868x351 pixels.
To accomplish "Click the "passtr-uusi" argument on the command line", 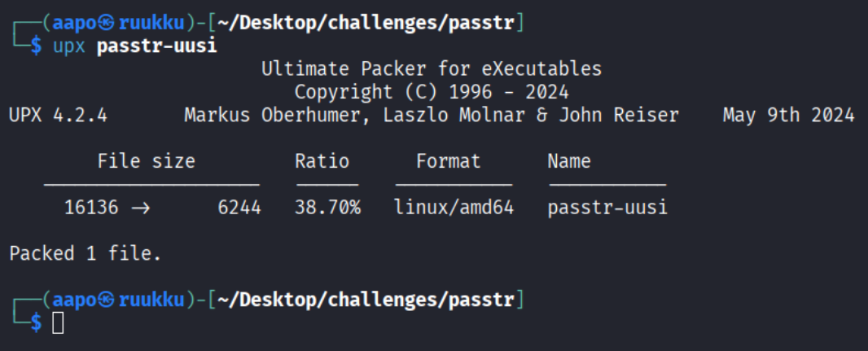I will click(x=157, y=46).
